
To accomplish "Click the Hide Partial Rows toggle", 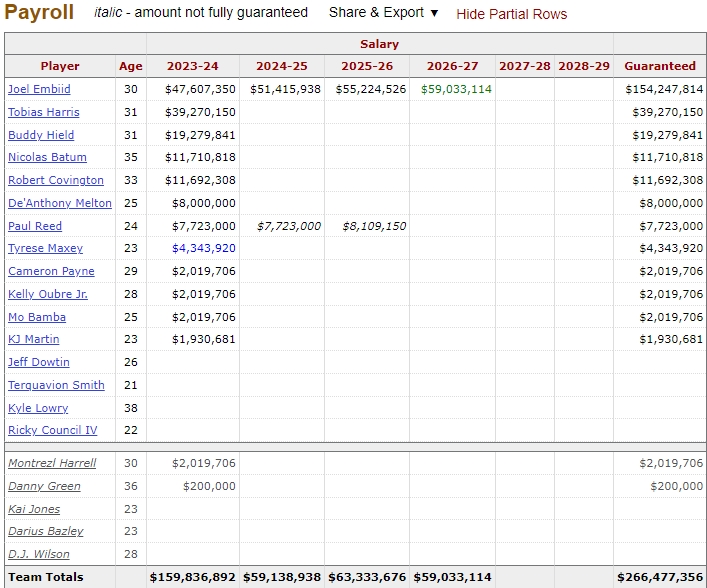I will point(511,14).
